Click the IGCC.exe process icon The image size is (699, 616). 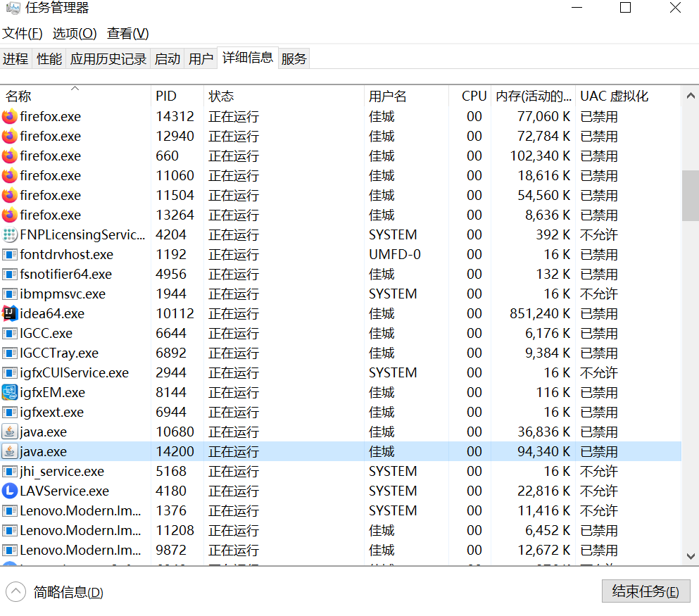coord(10,334)
